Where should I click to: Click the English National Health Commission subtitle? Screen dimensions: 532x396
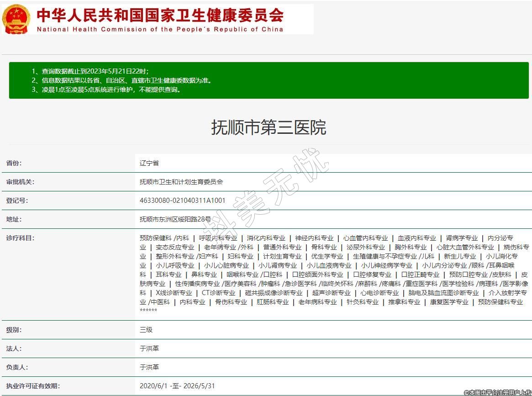(x=160, y=29)
